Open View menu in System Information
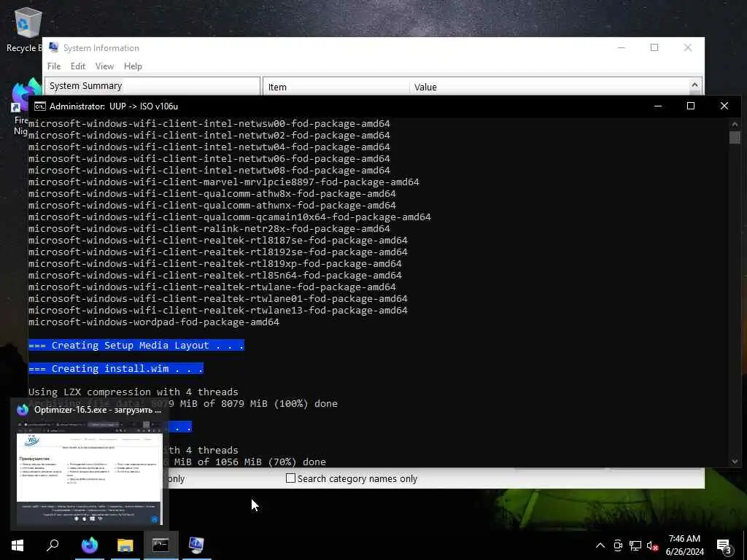747x560 pixels. point(104,66)
